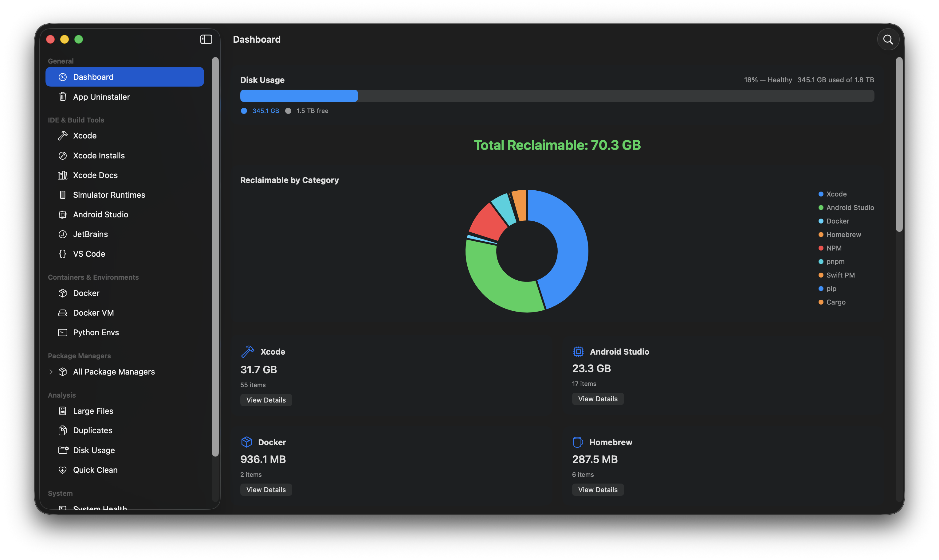The width and height of the screenshot is (939, 560).
Task: Click the blue Xcode legend dot
Action: 820,194
